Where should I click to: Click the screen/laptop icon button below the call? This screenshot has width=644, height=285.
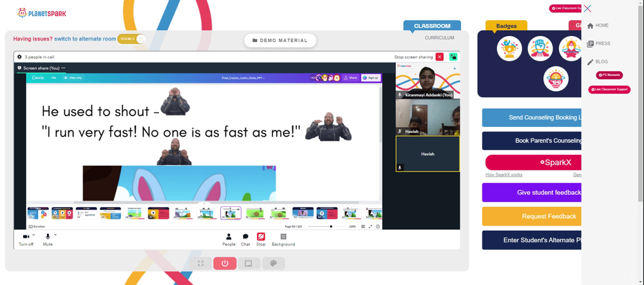click(249, 263)
